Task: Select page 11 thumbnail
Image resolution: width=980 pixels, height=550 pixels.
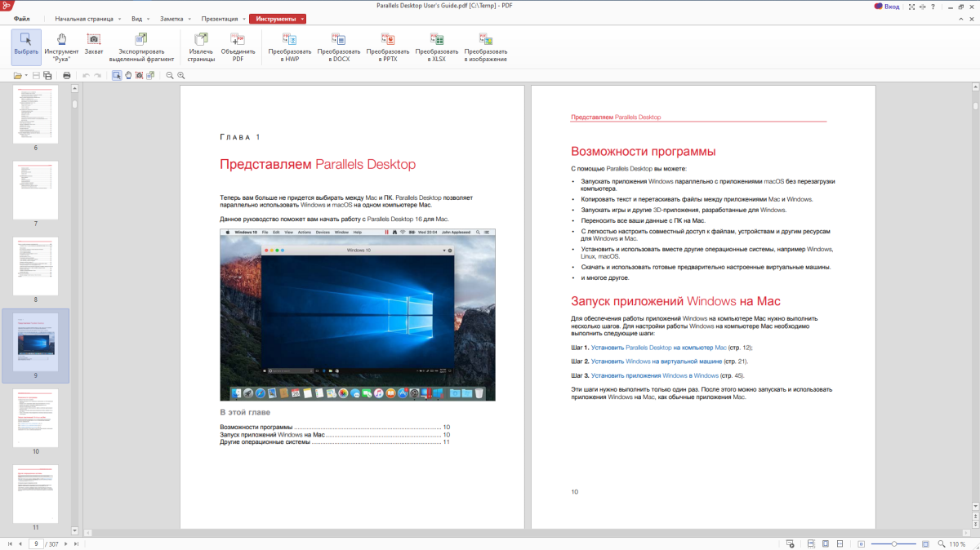Action: (x=35, y=494)
